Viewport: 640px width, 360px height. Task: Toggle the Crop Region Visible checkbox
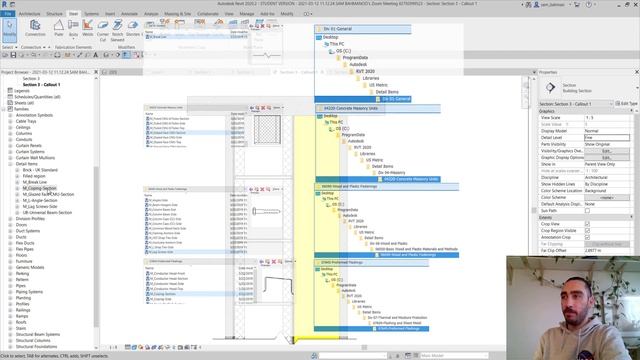(x=587, y=231)
